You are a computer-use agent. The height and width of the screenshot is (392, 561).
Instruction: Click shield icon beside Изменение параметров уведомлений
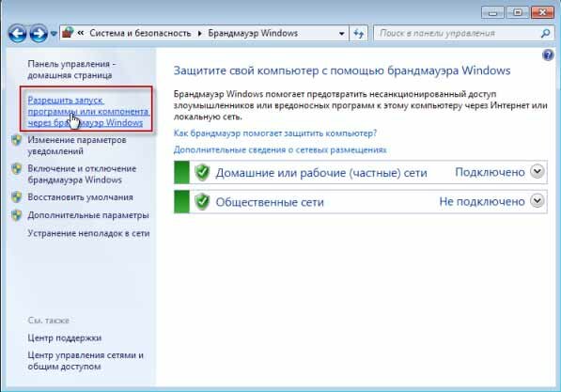coord(17,140)
